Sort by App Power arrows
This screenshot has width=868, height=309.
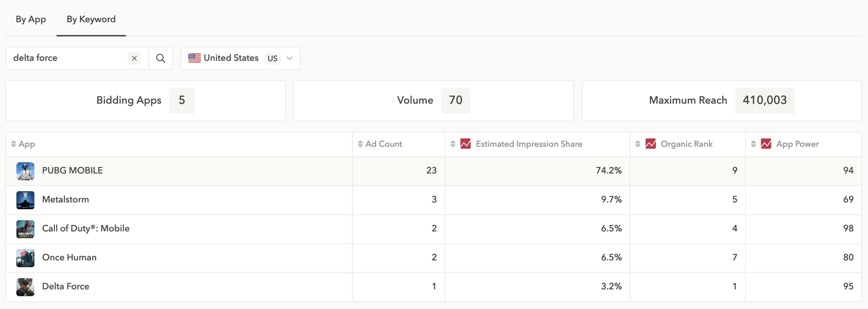pos(753,144)
